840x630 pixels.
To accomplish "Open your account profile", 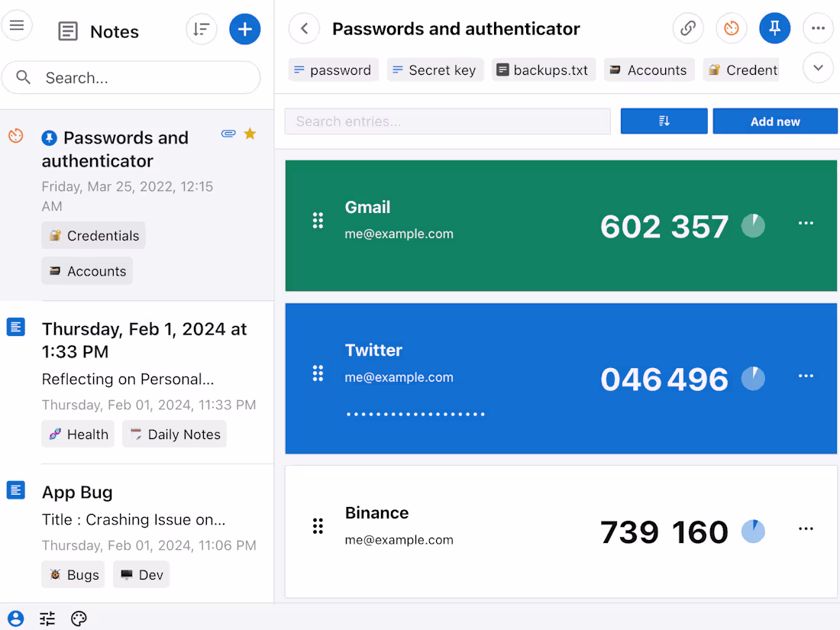I will point(16,619).
